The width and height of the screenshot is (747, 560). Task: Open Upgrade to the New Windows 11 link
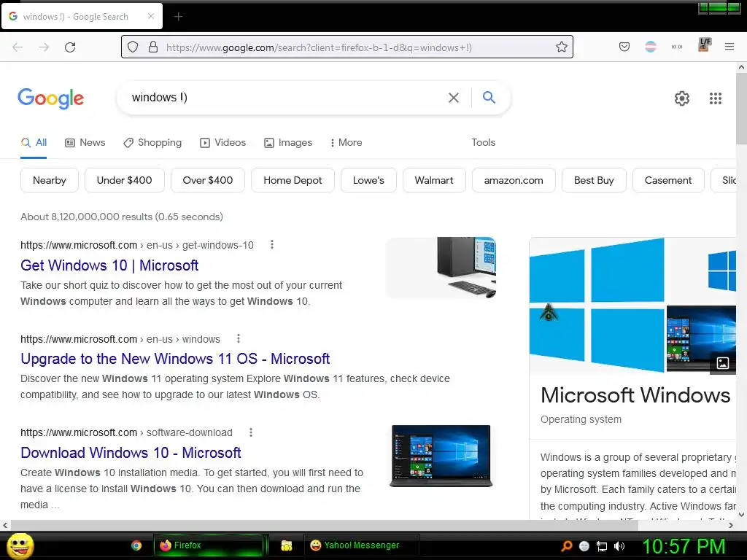[x=175, y=359]
